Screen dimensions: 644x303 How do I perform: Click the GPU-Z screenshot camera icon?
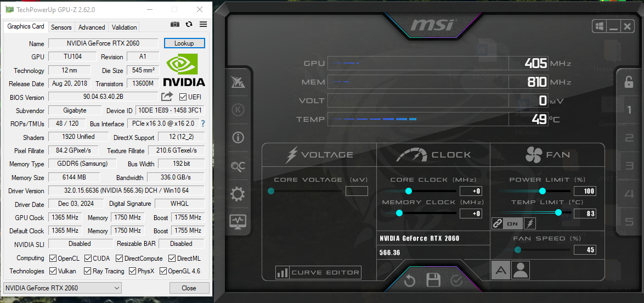(175, 25)
